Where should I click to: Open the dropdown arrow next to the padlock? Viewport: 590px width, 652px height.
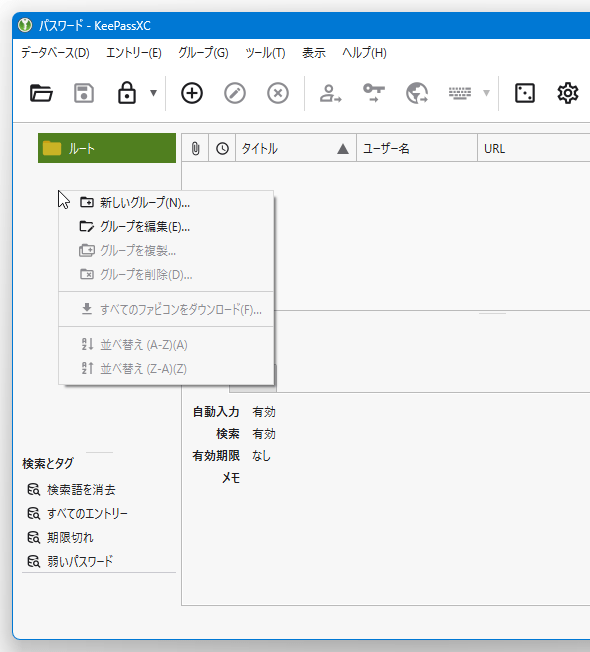(153, 93)
